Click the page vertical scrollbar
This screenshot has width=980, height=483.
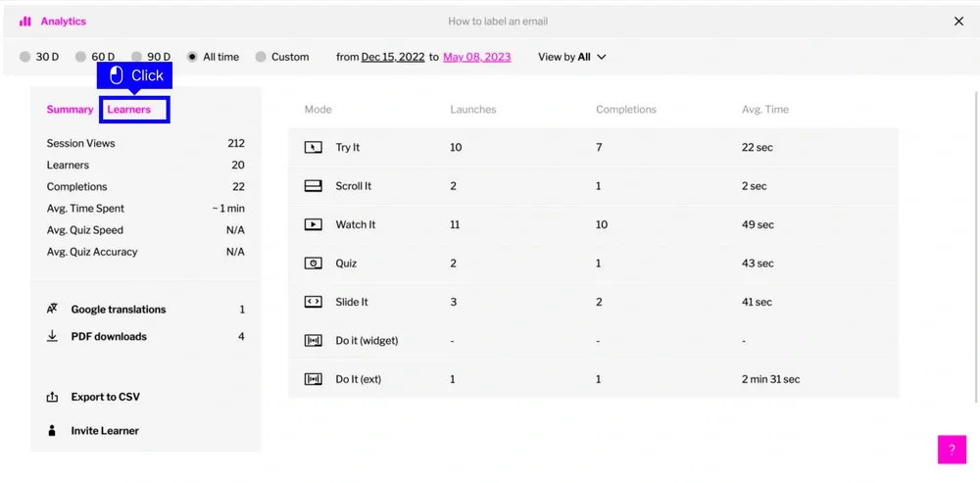(976, 247)
